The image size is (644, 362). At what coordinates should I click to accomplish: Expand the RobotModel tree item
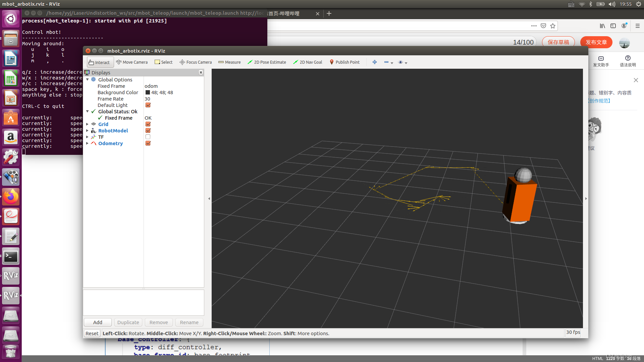[88, 130]
